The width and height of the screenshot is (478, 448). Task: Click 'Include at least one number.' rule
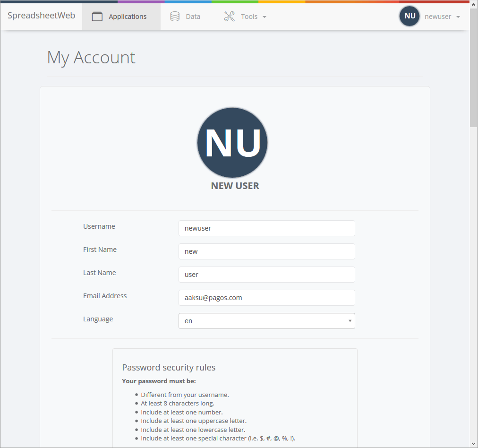[x=182, y=412]
